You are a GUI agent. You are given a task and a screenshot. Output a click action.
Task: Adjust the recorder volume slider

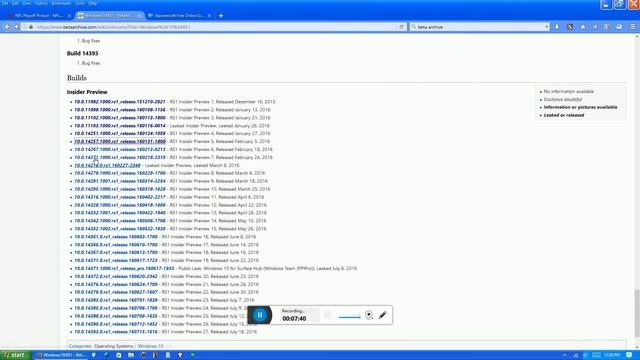[x=349, y=317]
